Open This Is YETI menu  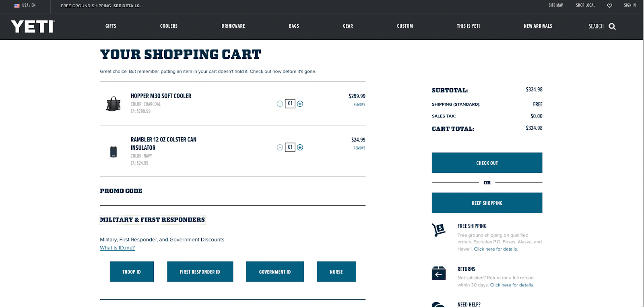[x=468, y=26]
